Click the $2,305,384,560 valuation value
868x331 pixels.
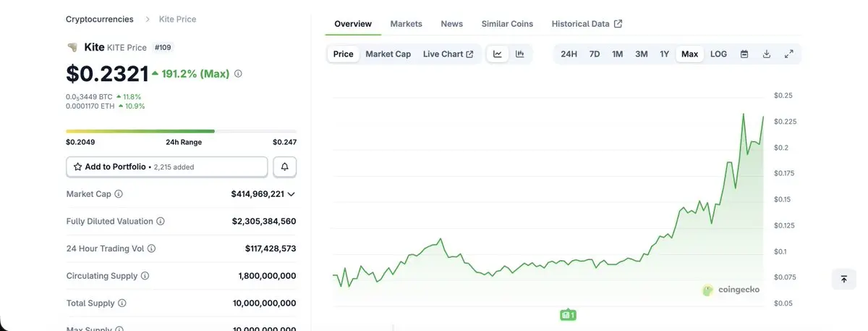pyautogui.click(x=264, y=221)
